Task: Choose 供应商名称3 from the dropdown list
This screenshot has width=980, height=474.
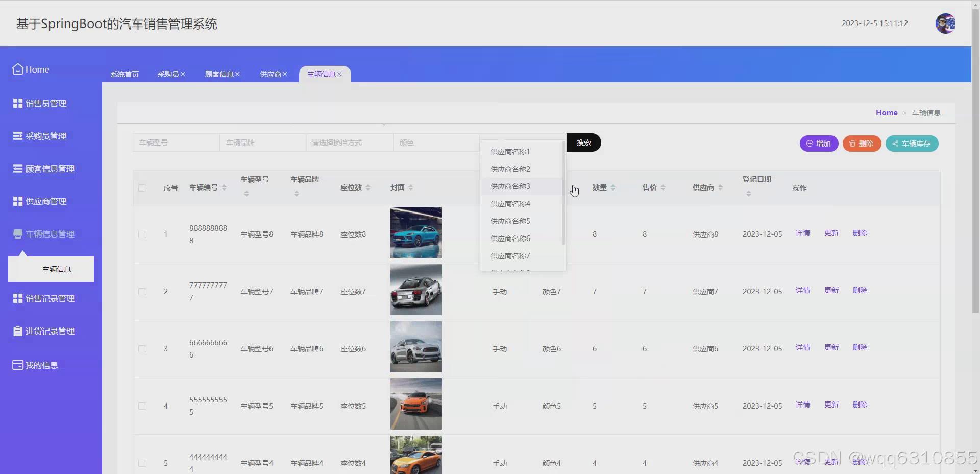Action: [521, 186]
